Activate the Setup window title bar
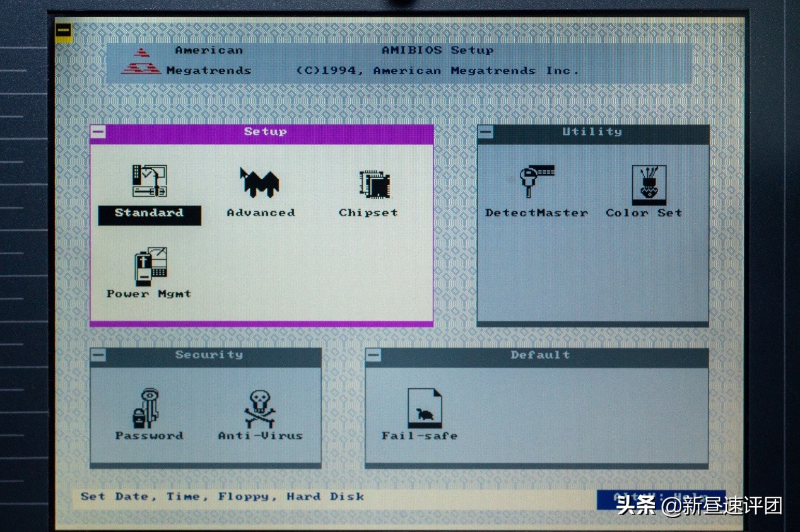Image resolution: width=800 pixels, height=532 pixels. (x=262, y=134)
